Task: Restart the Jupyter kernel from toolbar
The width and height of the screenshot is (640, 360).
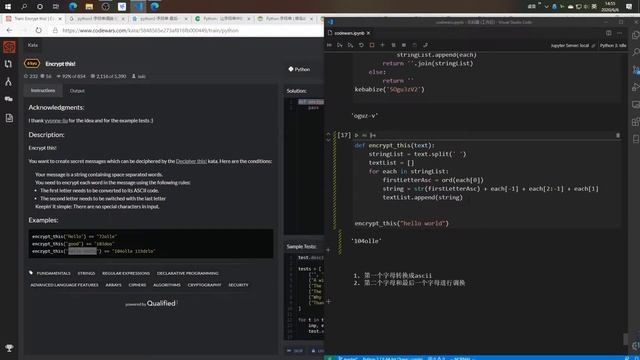Action: point(361,45)
